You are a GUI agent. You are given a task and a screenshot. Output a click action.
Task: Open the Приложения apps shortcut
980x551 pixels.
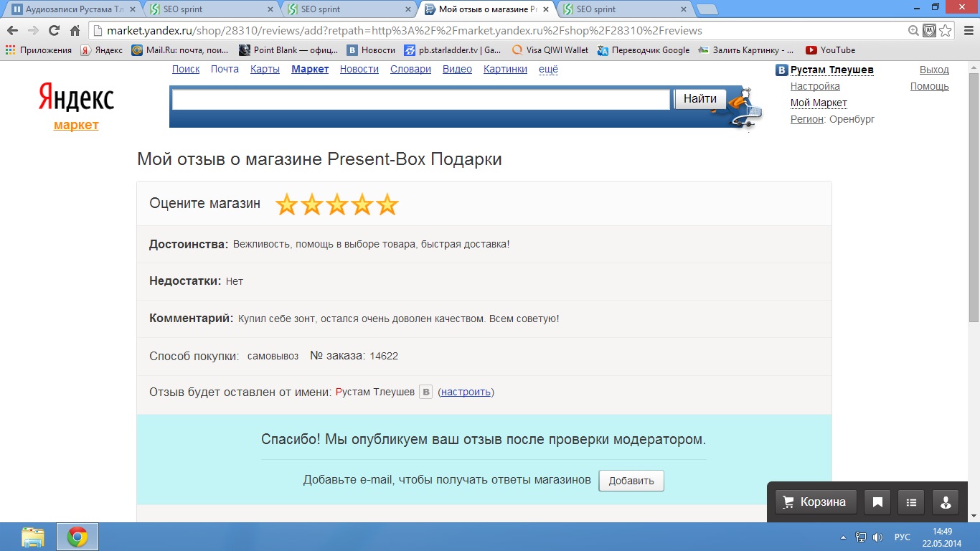[39, 50]
